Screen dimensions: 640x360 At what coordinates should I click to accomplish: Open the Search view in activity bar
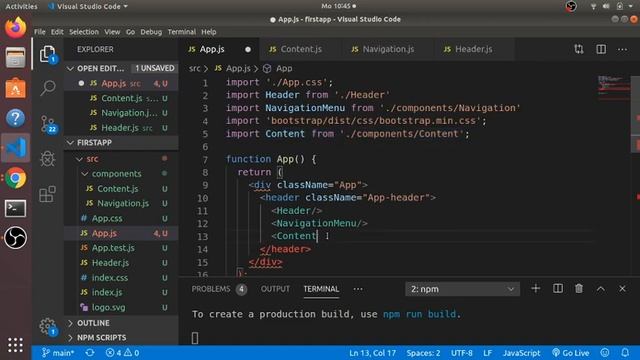48,87
